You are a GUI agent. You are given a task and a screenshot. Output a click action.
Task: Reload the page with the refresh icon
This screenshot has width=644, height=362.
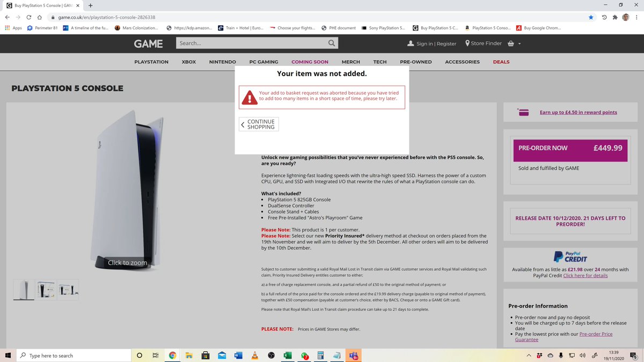coord(28,17)
